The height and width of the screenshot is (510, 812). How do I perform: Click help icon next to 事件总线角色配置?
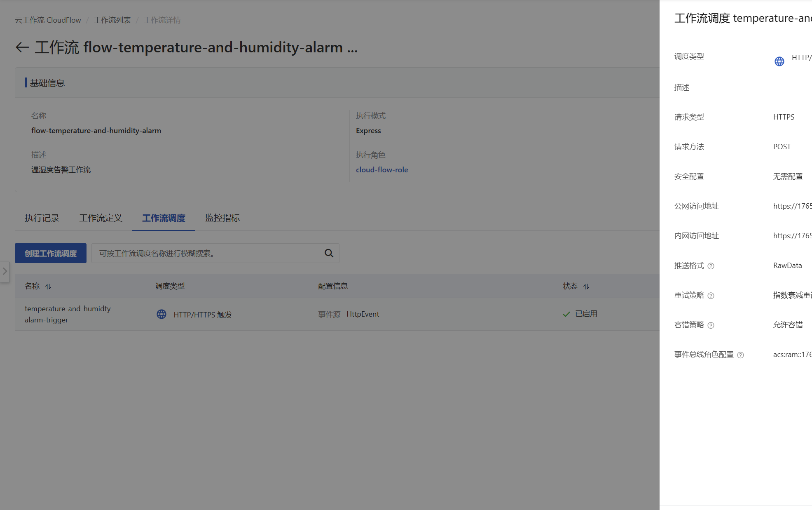740,355
